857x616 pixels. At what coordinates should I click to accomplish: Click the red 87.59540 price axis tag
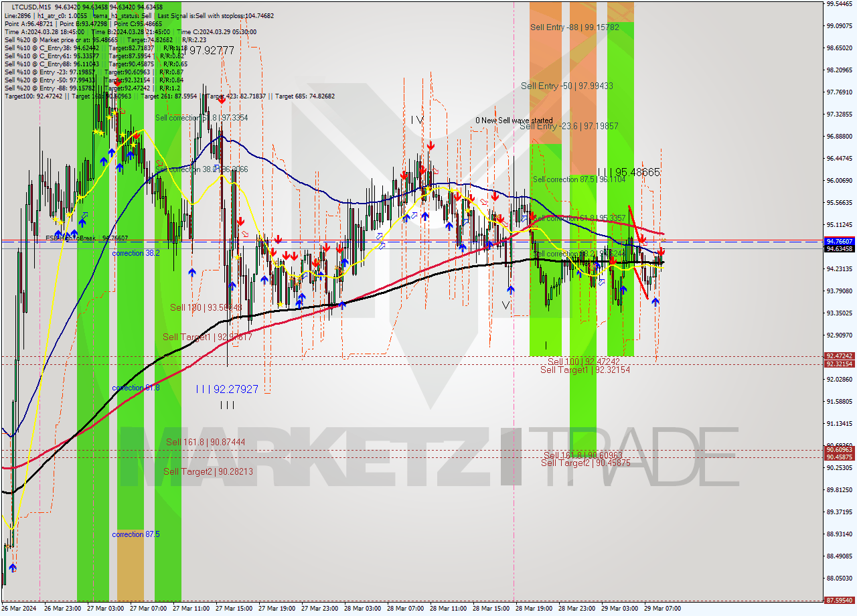[x=840, y=601]
